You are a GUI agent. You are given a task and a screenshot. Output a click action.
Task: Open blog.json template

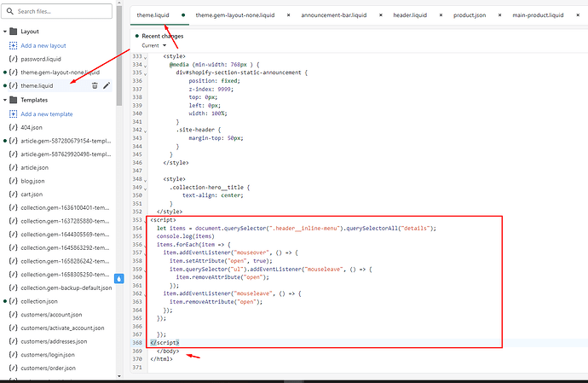click(x=32, y=181)
